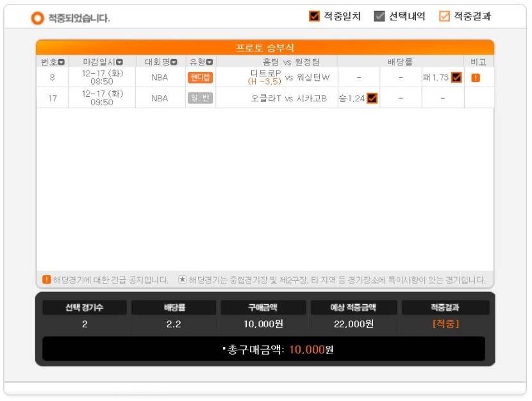
Task: Sort by 번호 column arrow
Action: click(x=61, y=62)
